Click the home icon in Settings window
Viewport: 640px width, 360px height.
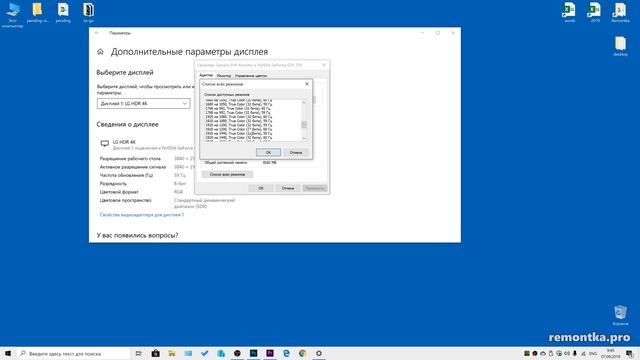coord(100,52)
